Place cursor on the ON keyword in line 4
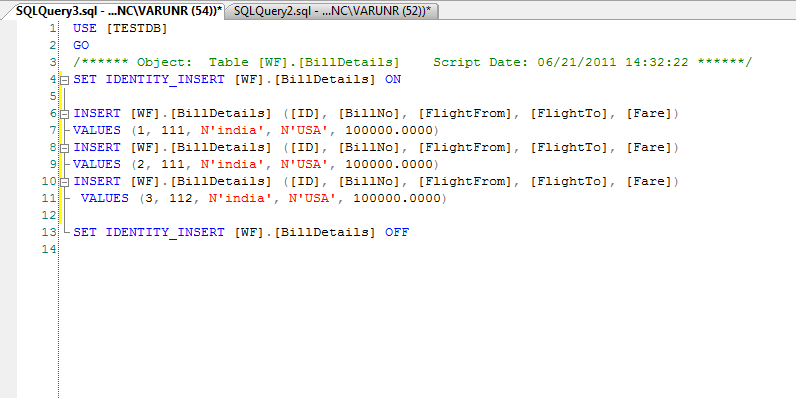This screenshot has width=796, height=398. [393, 79]
